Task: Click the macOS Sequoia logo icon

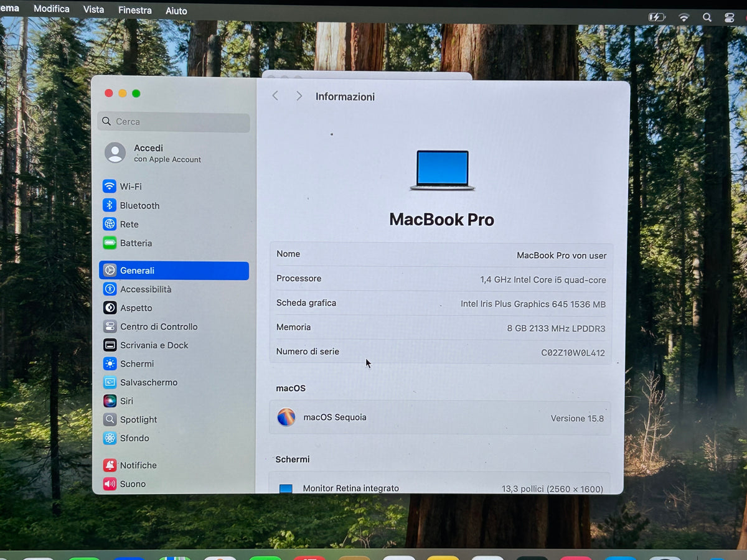Action: [286, 417]
